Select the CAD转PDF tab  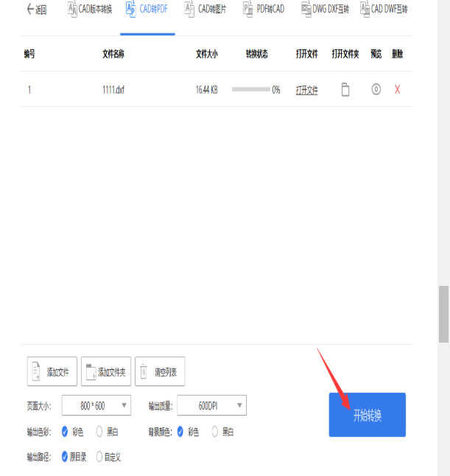pos(147,9)
